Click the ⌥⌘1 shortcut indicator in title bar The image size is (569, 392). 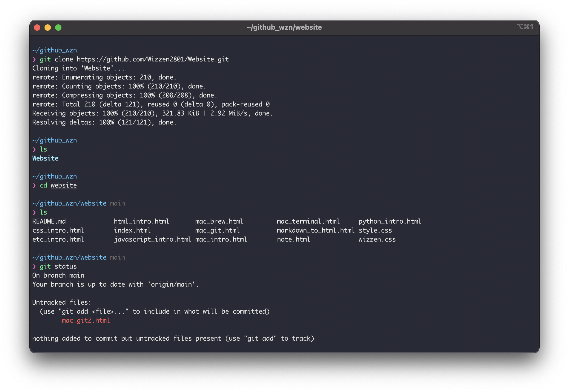525,27
